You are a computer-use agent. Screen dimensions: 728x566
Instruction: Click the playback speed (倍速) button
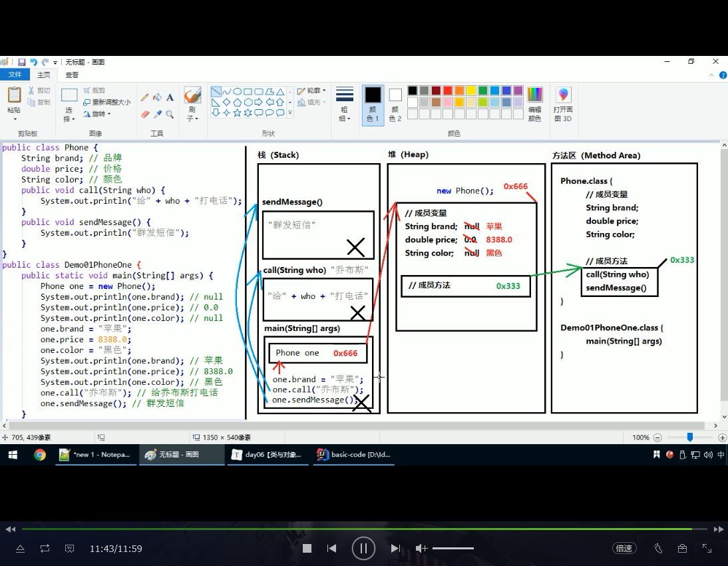624,549
